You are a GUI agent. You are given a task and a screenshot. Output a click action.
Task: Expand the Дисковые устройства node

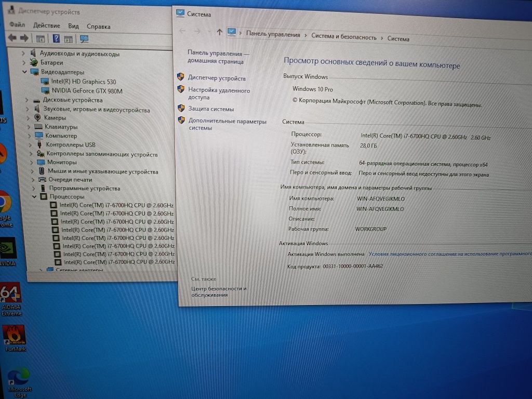27,100
